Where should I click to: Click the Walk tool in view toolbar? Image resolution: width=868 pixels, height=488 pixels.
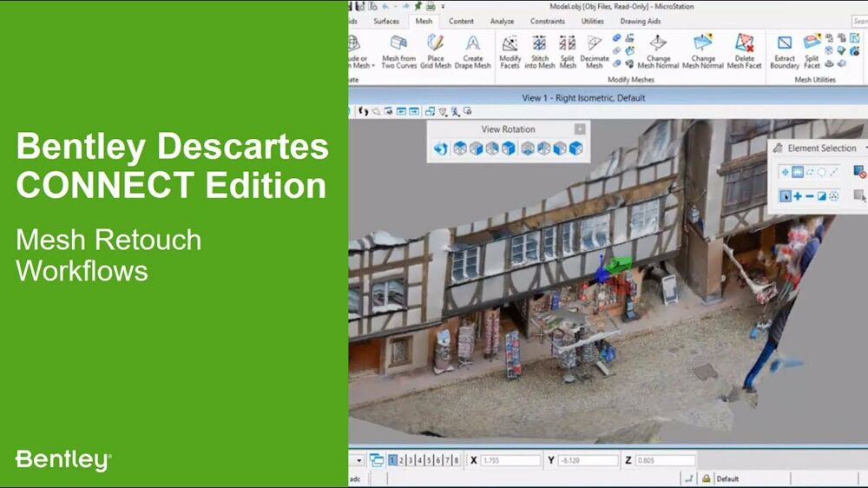click(x=363, y=111)
